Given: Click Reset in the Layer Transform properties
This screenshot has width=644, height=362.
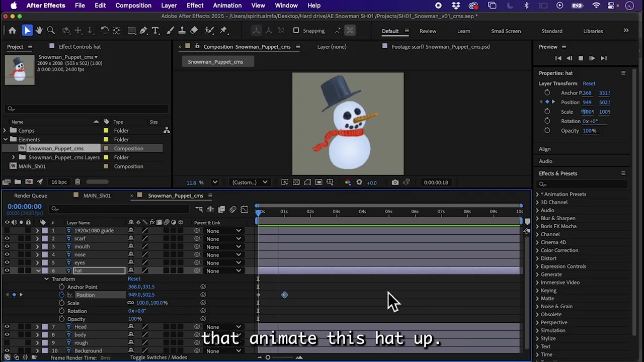Looking at the screenshot, I should click(589, 83).
